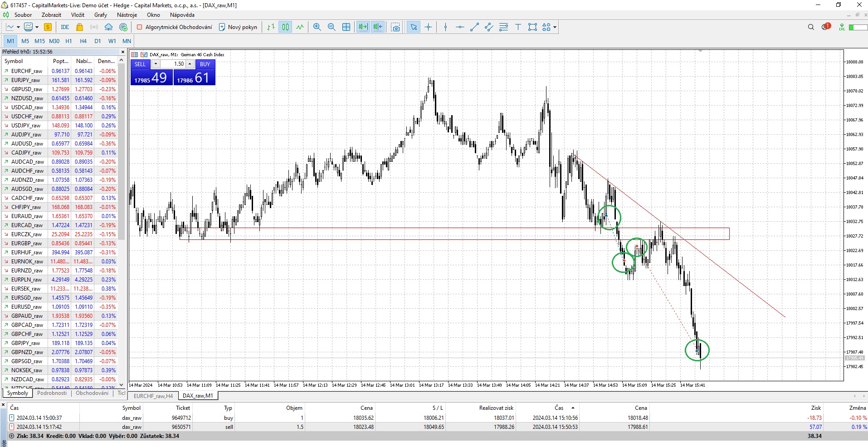This screenshot has height=447, width=868.
Task: Click the Nový pokyn button
Action: coord(238,27)
